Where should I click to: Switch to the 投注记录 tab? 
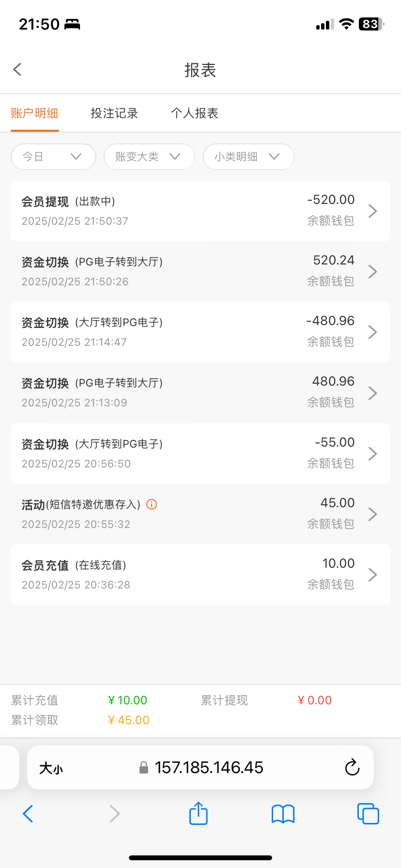pyautogui.click(x=114, y=113)
